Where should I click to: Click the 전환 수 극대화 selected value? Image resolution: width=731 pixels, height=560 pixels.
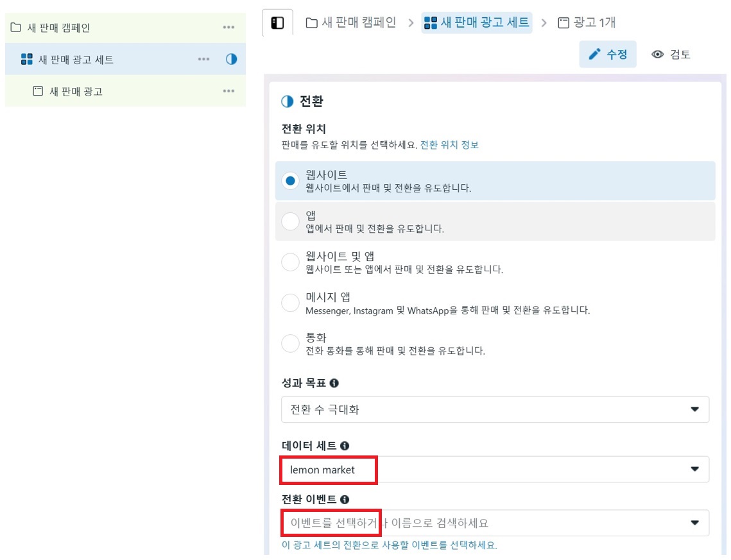coord(325,409)
